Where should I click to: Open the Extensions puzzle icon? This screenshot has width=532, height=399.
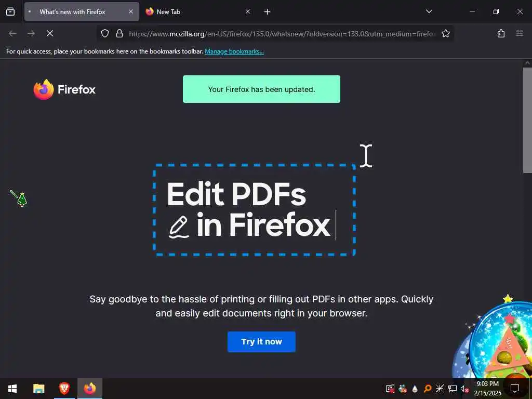pos(501,33)
